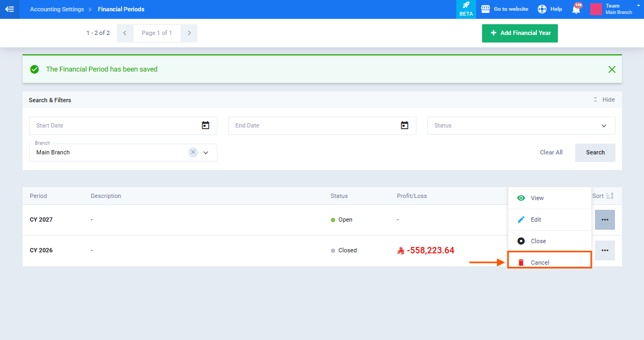Viewport: 644px width, 340px height.
Task: Click the Go to website store icon
Action: coord(485,9)
